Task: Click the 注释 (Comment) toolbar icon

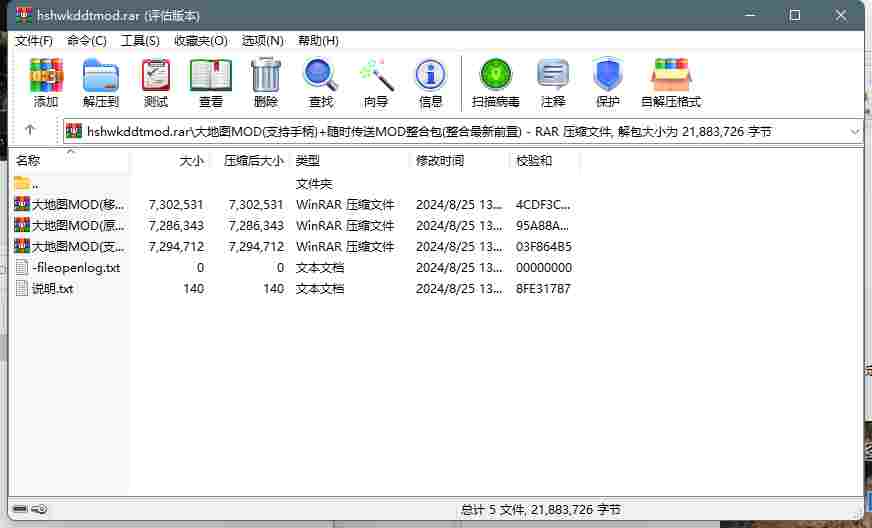Action: coord(553,76)
